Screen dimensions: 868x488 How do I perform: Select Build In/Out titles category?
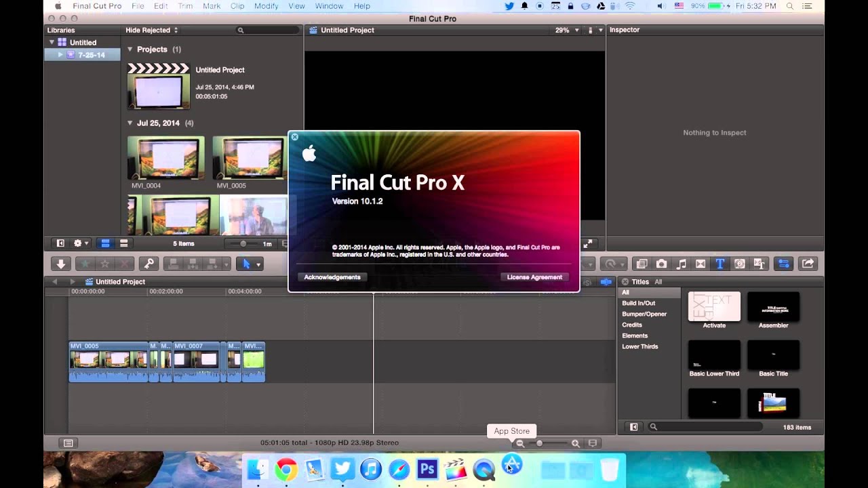639,303
